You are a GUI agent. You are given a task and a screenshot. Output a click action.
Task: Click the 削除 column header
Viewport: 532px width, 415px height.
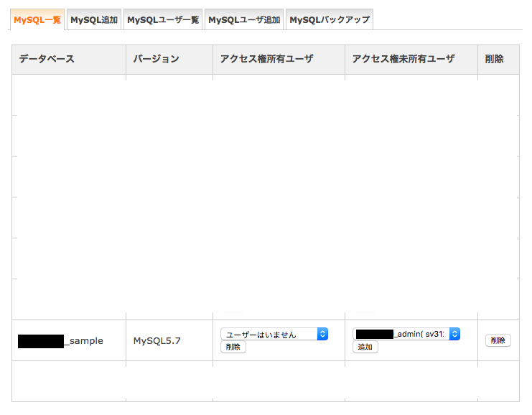pyautogui.click(x=494, y=59)
